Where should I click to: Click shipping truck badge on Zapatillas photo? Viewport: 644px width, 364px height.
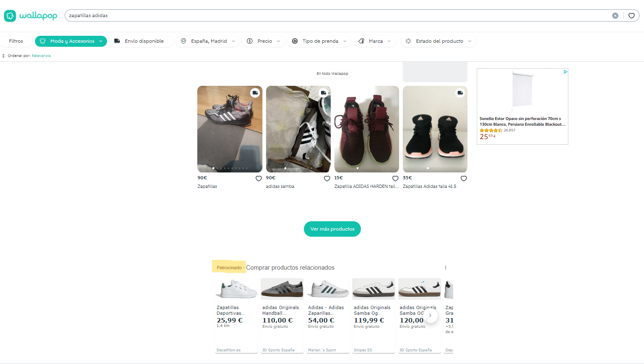pos(255,93)
